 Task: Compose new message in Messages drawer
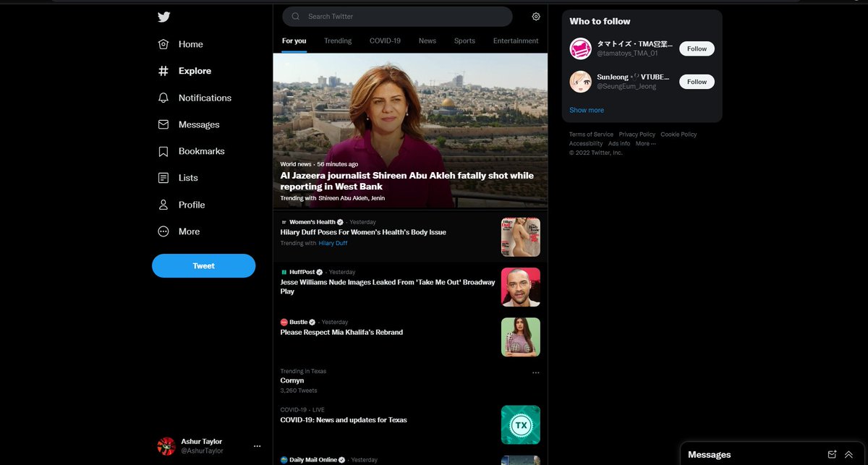[x=832, y=454]
